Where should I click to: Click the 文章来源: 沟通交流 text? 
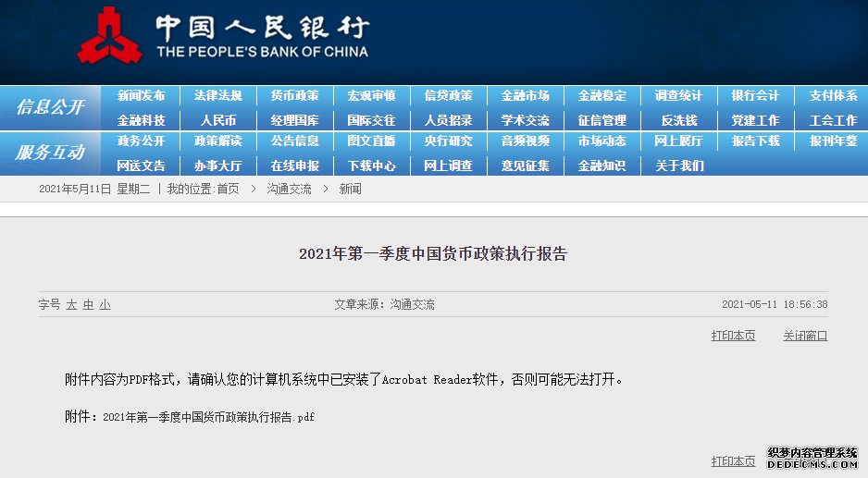[384, 305]
